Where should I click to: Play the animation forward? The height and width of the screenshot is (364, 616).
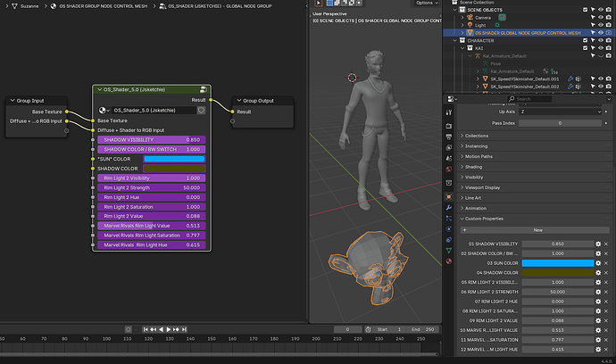tap(169, 329)
